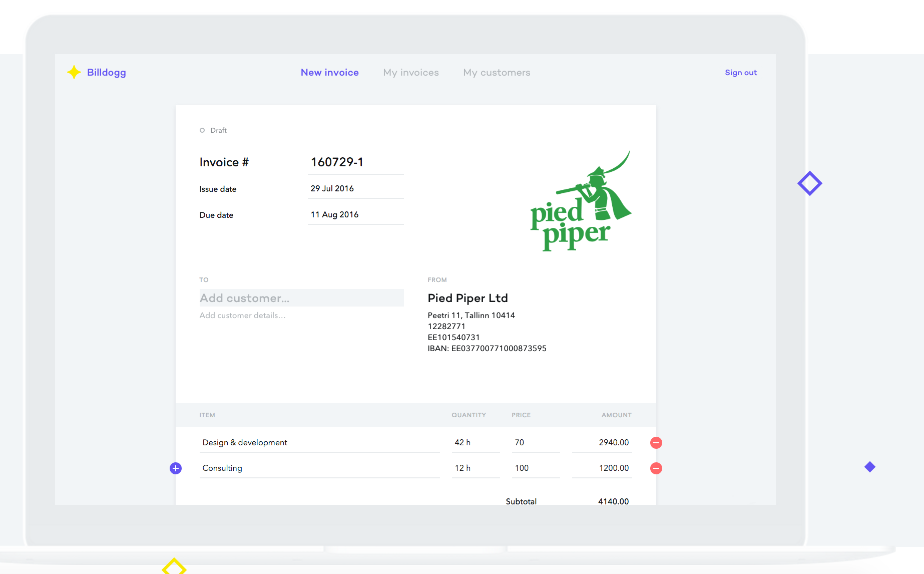Edit the Design & development item name
The image size is (924, 574).
[x=319, y=442]
